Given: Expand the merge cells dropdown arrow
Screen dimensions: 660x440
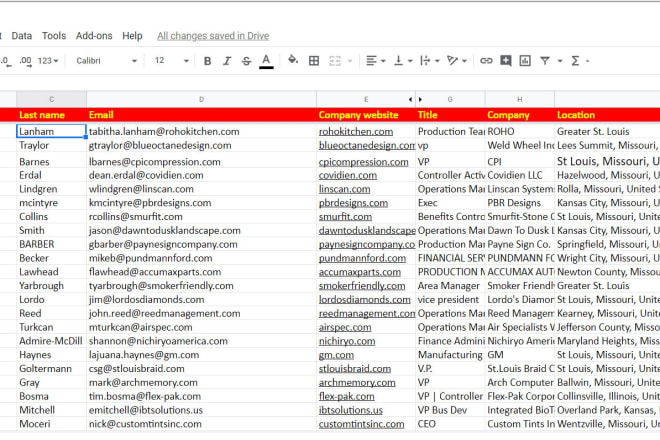Looking at the screenshot, I should [350, 61].
